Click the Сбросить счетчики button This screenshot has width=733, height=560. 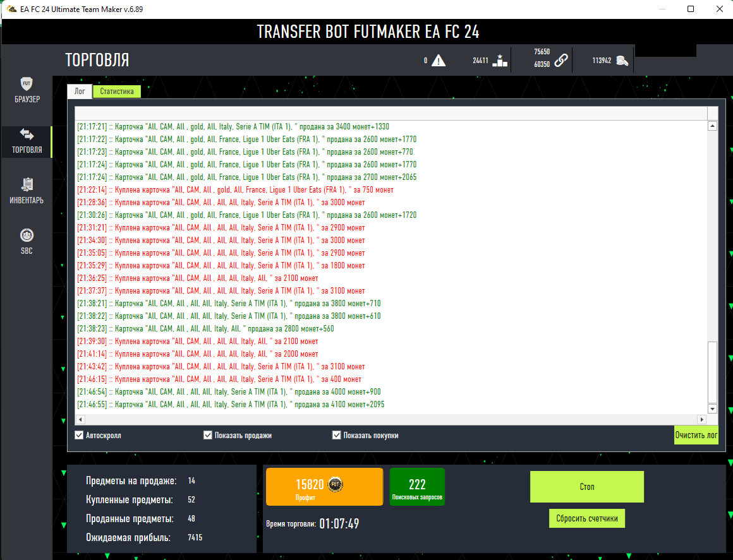pos(586,518)
